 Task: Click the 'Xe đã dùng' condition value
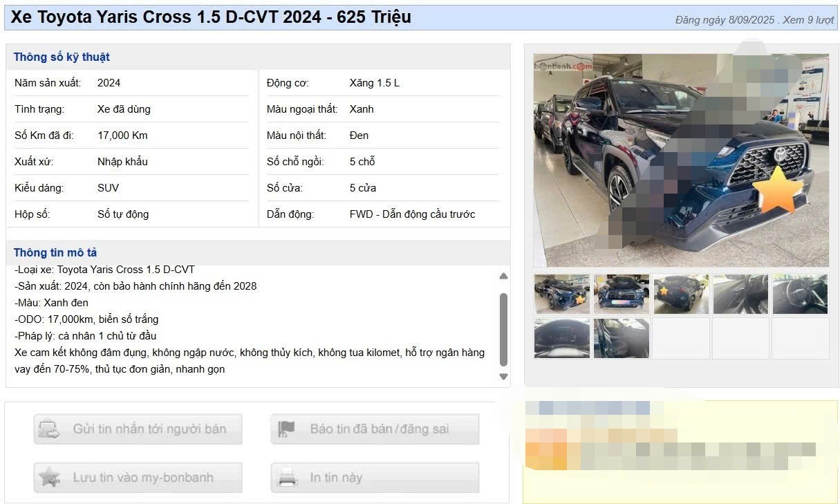(124, 109)
